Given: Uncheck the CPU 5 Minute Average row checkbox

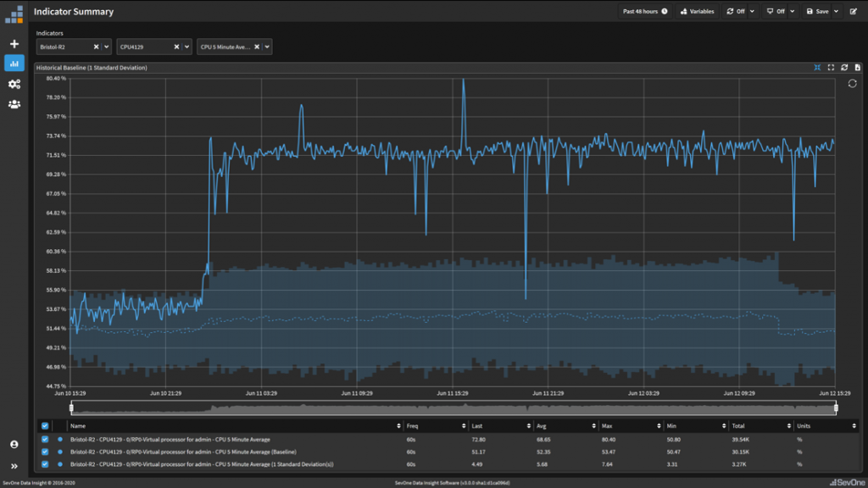Looking at the screenshot, I should click(x=45, y=440).
